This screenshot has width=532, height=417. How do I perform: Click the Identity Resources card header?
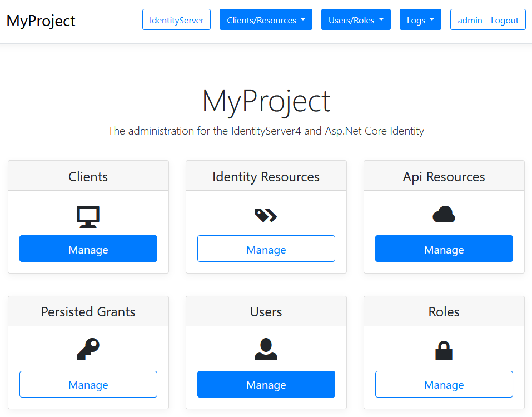[x=266, y=176]
